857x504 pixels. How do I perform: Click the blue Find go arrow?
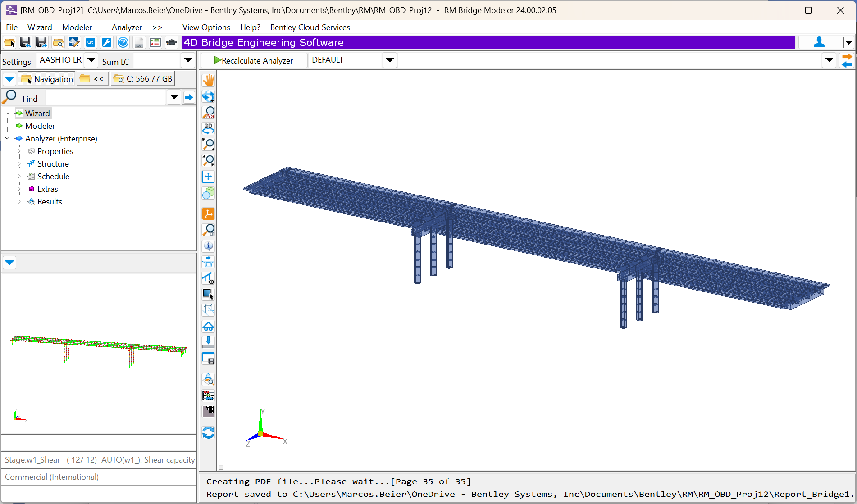[189, 97]
